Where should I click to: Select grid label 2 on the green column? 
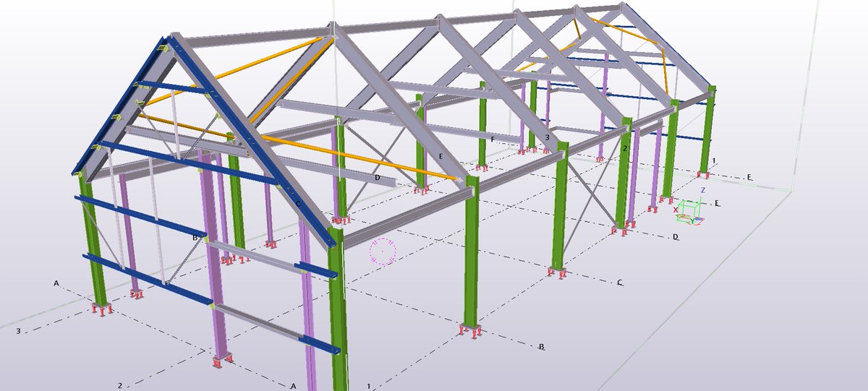[624, 148]
